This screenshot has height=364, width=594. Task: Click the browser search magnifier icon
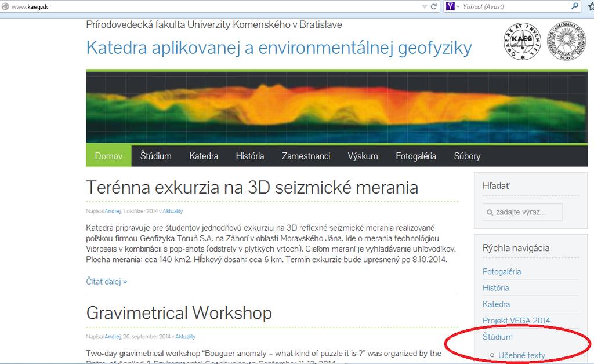coord(575,6)
